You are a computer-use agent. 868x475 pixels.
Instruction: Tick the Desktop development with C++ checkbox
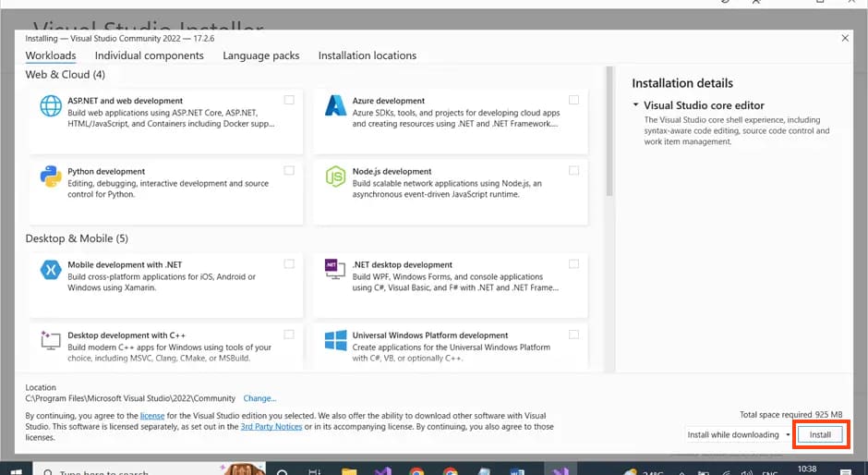coord(290,335)
